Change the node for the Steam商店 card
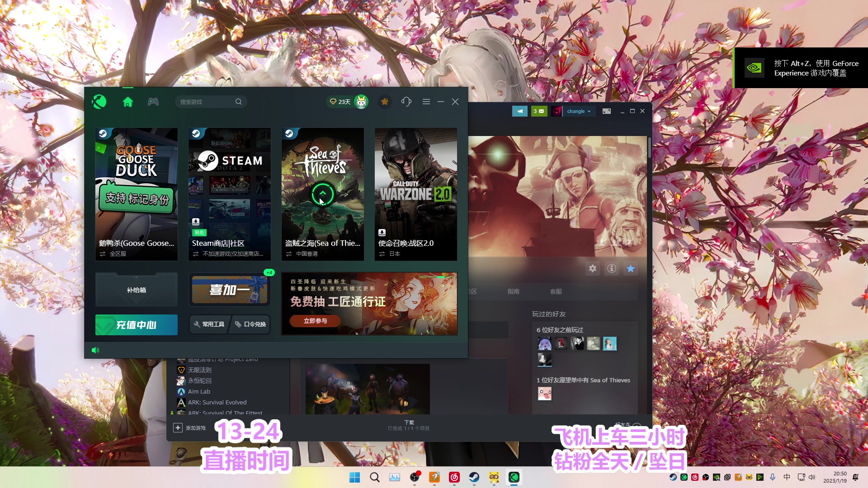Image resolution: width=868 pixels, height=488 pixels. point(228,254)
